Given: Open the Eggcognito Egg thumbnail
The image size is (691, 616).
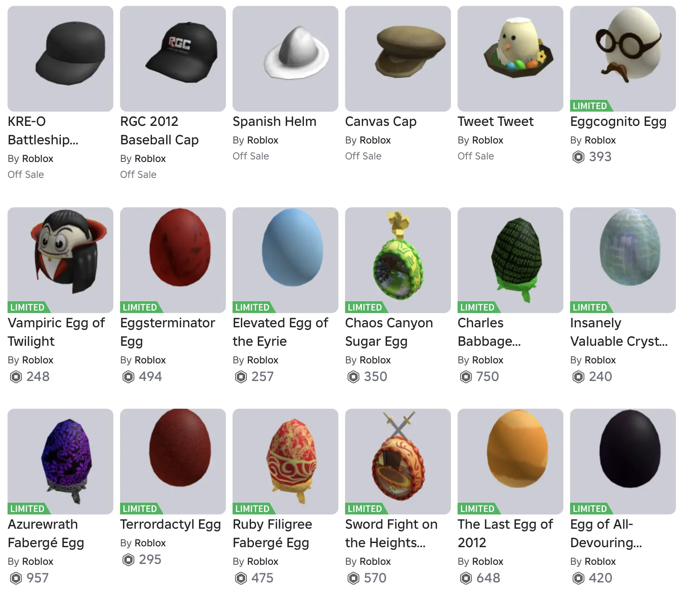Looking at the screenshot, I should point(623,59).
